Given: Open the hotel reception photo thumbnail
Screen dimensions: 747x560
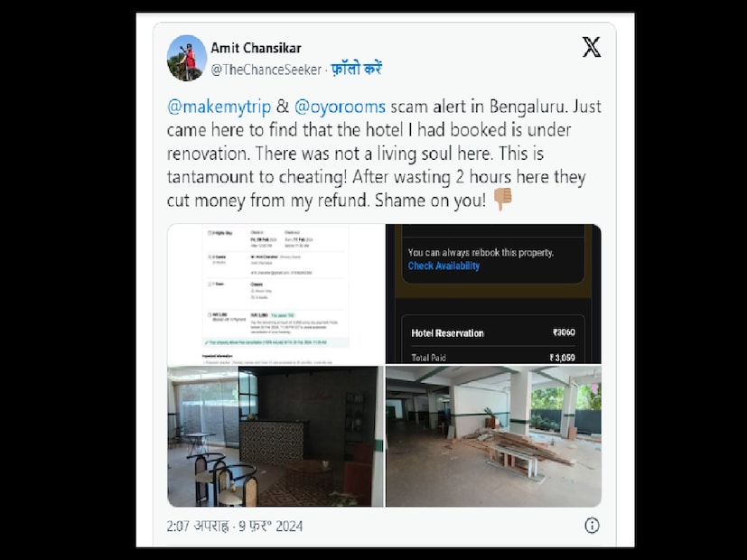Looking at the screenshot, I should [x=275, y=436].
